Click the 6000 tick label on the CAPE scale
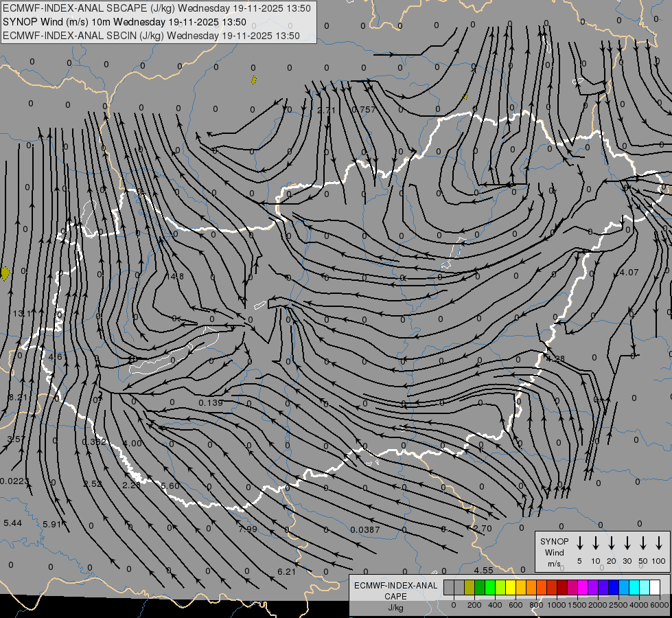This screenshot has height=618, width=672. tap(659, 605)
